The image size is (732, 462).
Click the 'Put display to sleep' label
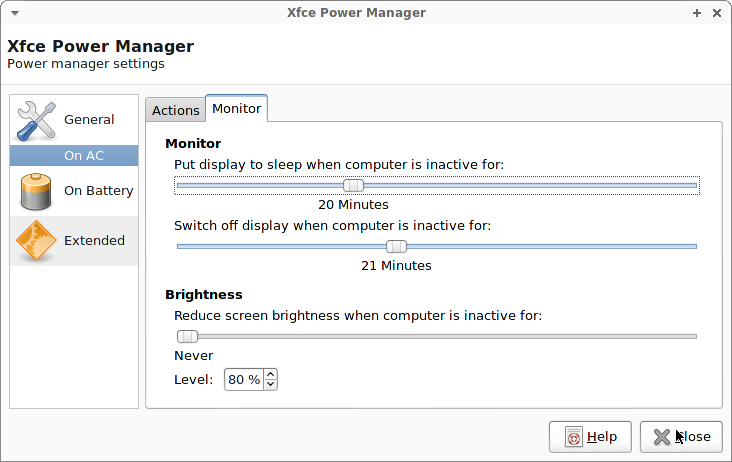click(x=339, y=165)
